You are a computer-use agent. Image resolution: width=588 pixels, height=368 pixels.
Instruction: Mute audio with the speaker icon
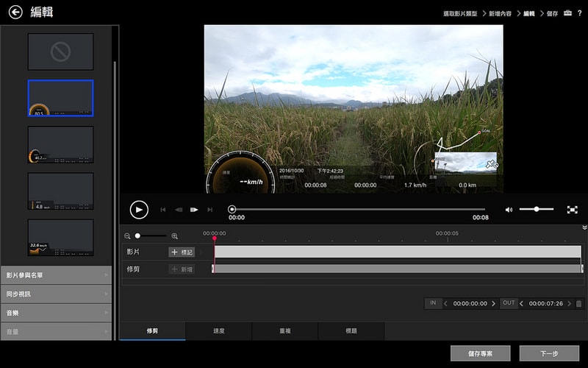tap(509, 210)
